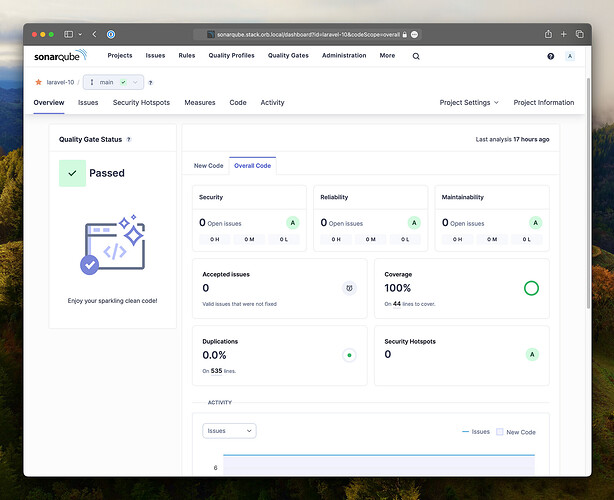The height and width of the screenshot is (500, 614).
Task: Click the Security rating A badge
Action: click(x=292, y=222)
